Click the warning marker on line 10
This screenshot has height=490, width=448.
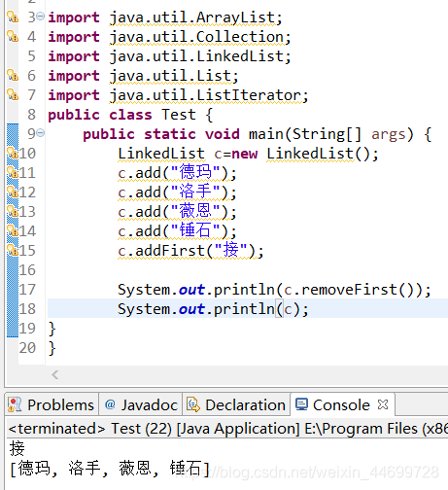[13, 154]
